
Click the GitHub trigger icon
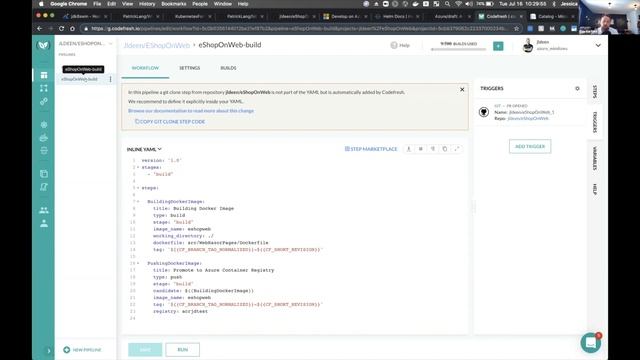[484, 112]
